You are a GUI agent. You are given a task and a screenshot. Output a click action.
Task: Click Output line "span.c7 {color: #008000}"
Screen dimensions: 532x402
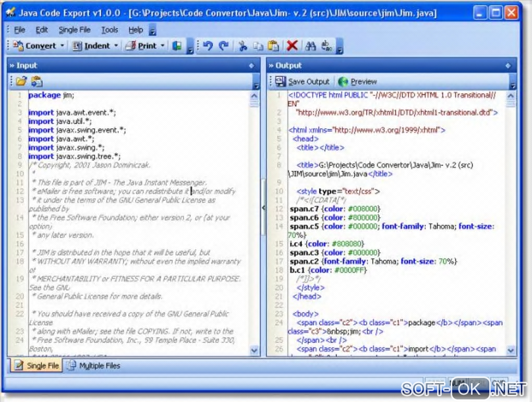point(335,209)
